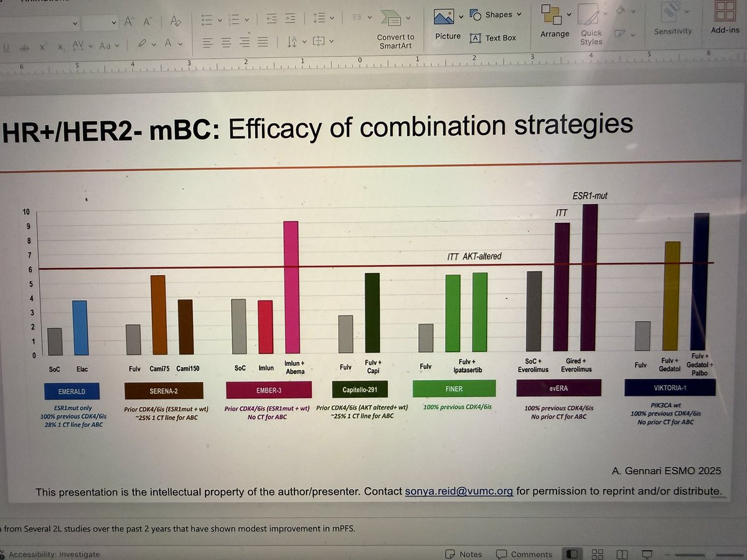
Task: Open the Shapes gallery
Action: [495, 14]
